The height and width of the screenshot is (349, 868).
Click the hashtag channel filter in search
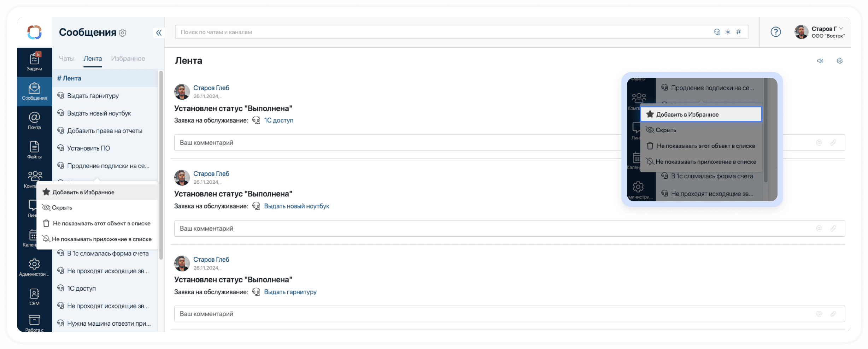point(738,32)
